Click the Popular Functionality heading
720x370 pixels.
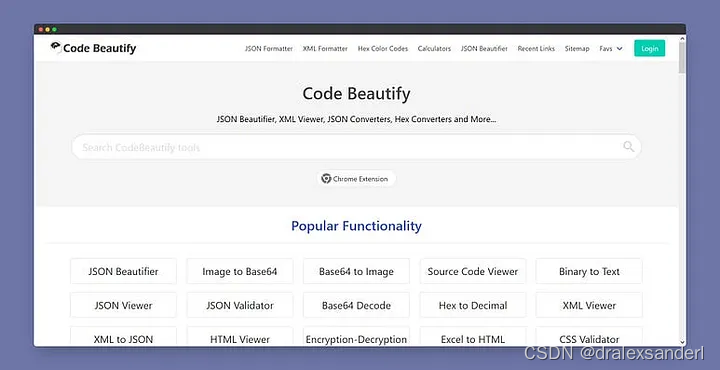pos(356,226)
